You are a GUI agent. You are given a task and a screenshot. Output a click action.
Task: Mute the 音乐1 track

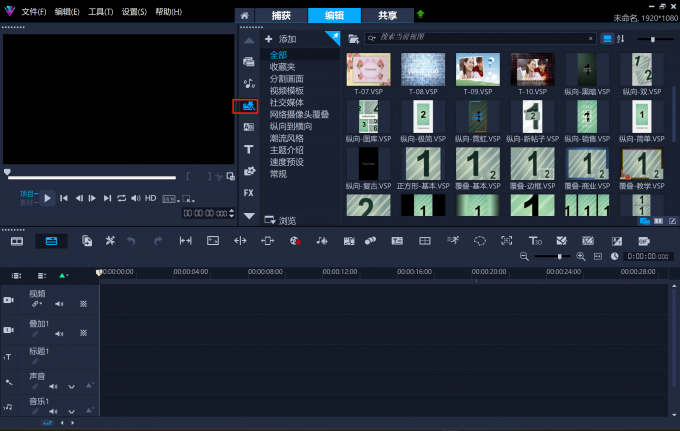pos(53,411)
